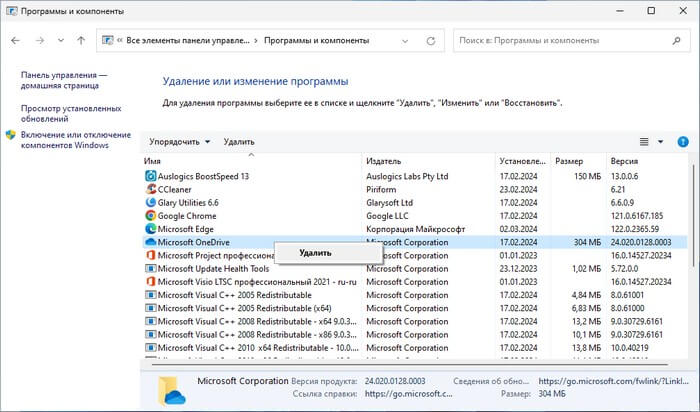Click the CCleaner program icon
700x412 pixels.
151,189
